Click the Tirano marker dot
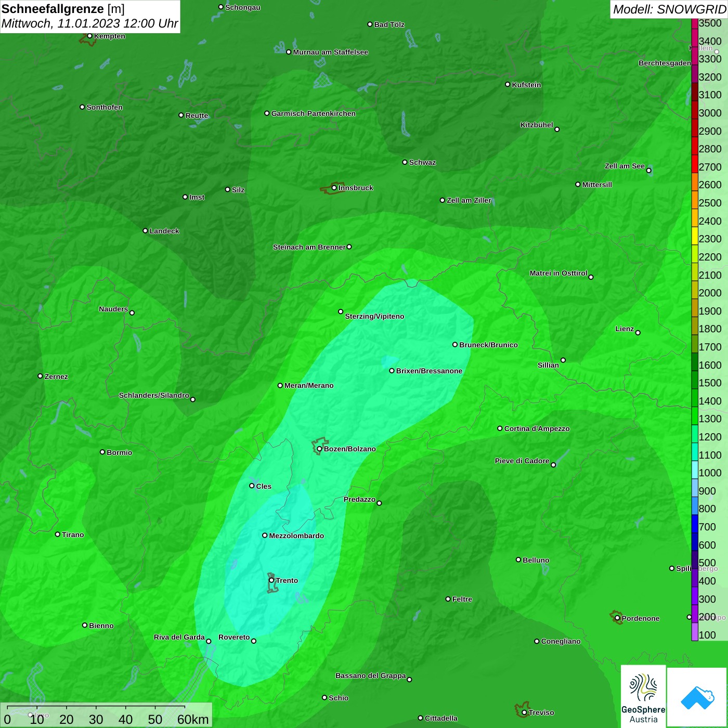The image size is (728, 728). click(58, 535)
